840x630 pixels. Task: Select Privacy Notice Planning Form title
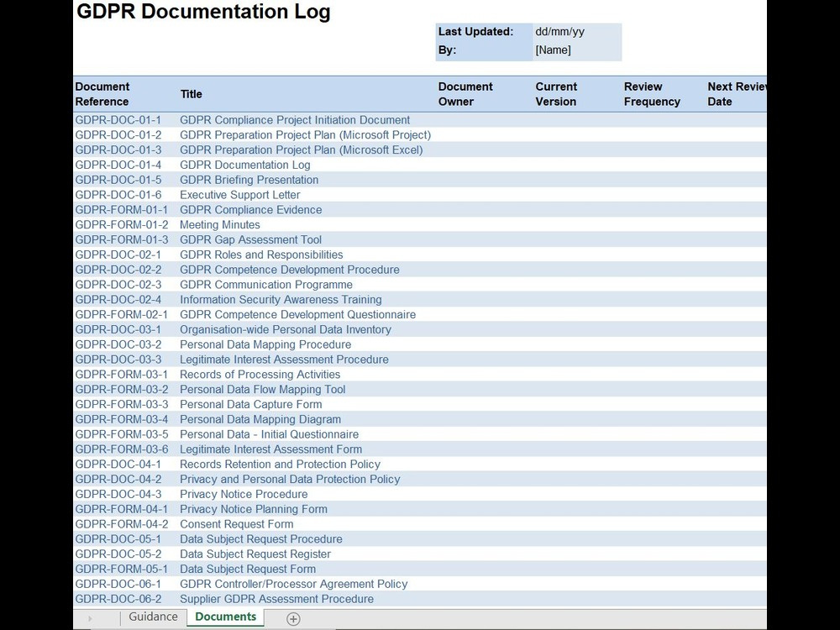coord(254,510)
